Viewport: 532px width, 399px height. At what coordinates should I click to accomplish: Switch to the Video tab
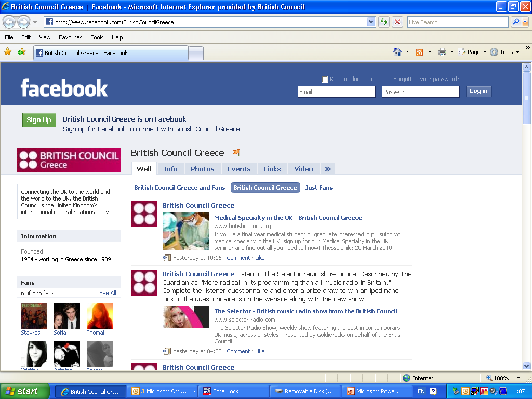coord(303,169)
